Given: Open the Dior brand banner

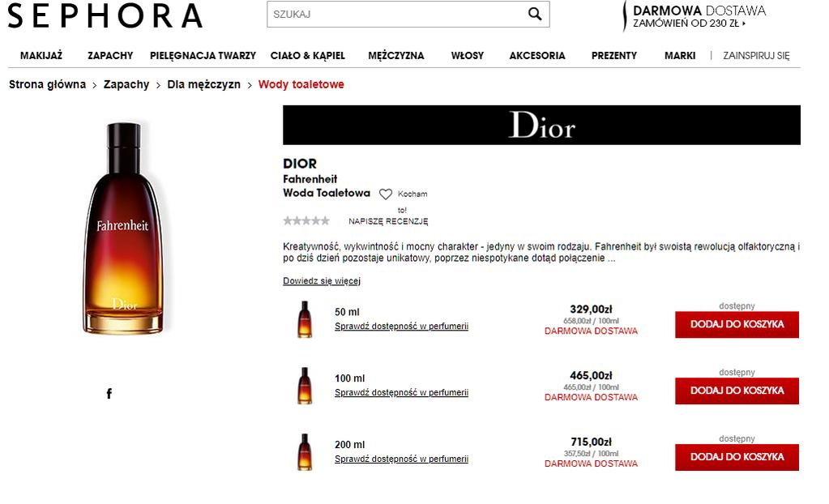Looking at the screenshot, I should (541, 125).
